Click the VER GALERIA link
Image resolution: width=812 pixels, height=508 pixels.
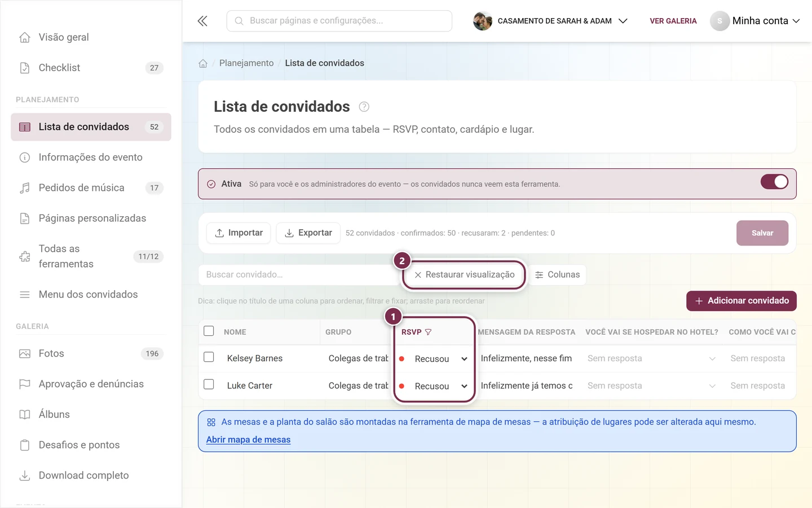coord(673,21)
